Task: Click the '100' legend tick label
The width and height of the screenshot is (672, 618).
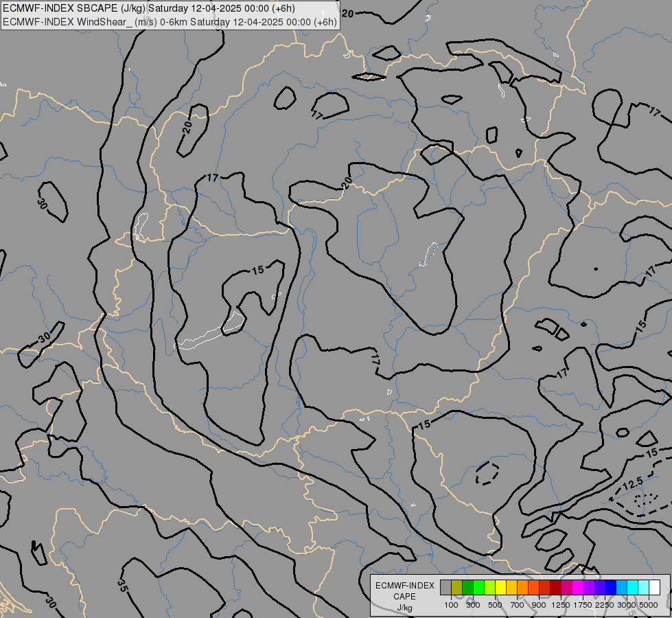Action: (451, 605)
